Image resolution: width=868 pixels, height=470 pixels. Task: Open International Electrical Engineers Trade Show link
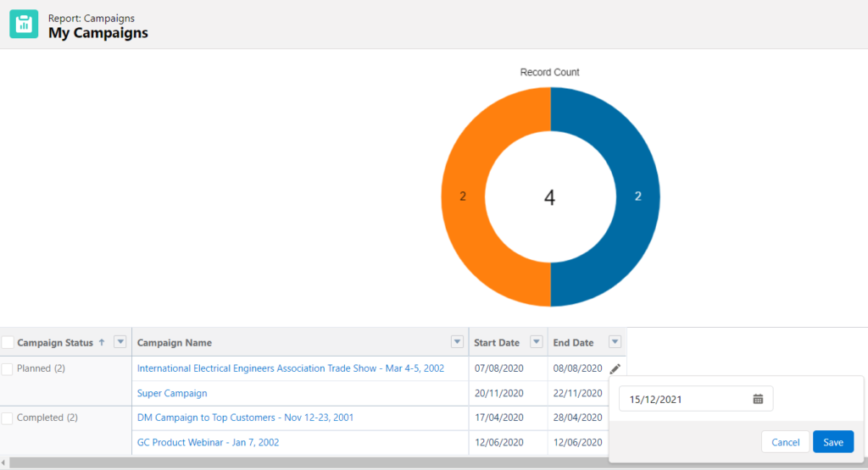coord(290,369)
